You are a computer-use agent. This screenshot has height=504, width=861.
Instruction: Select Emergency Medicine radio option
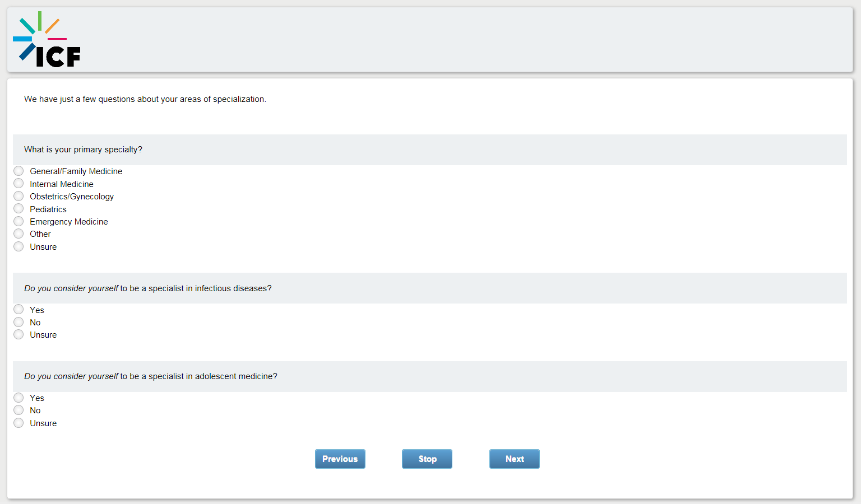(x=18, y=221)
